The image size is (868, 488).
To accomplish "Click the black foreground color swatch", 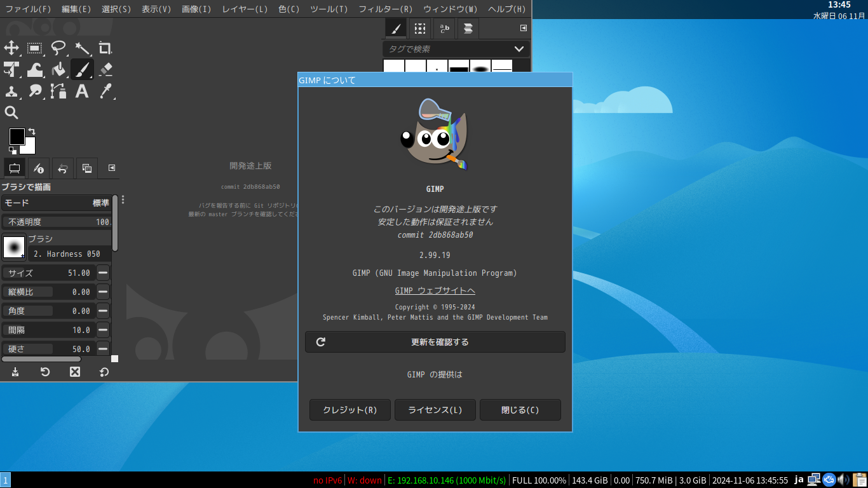I will tap(17, 136).
